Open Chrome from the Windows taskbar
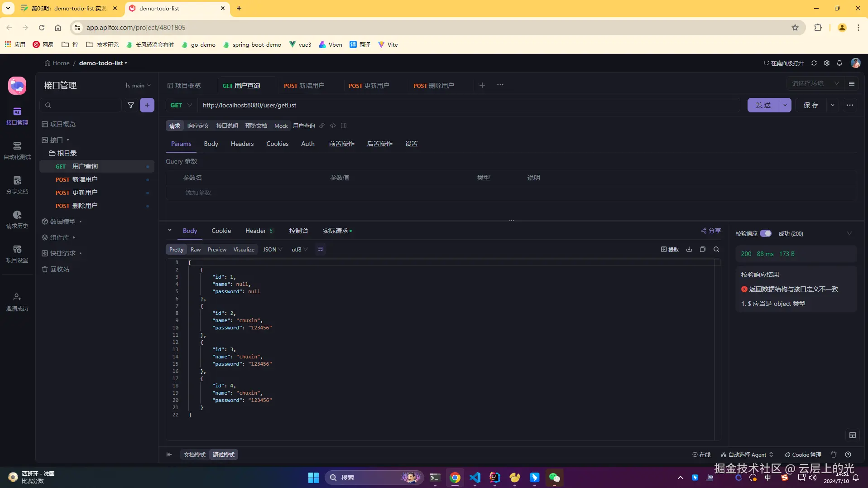868x488 pixels. pos(455,478)
